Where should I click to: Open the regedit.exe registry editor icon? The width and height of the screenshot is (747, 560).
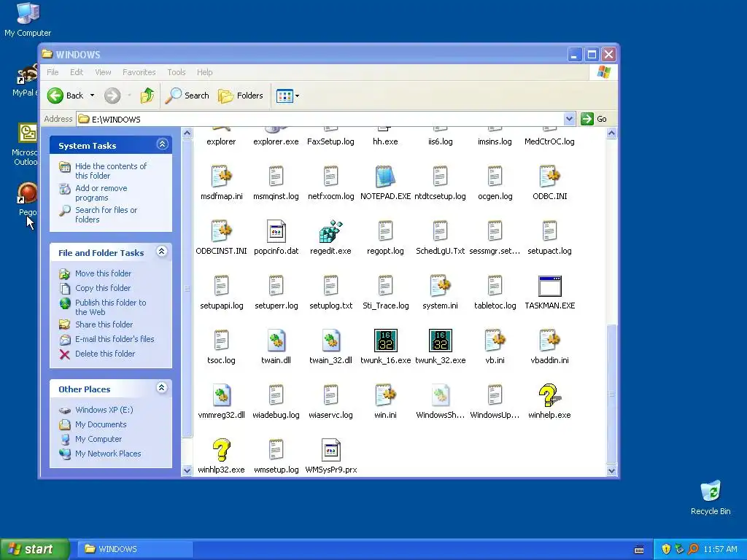click(x=330, y=231)
